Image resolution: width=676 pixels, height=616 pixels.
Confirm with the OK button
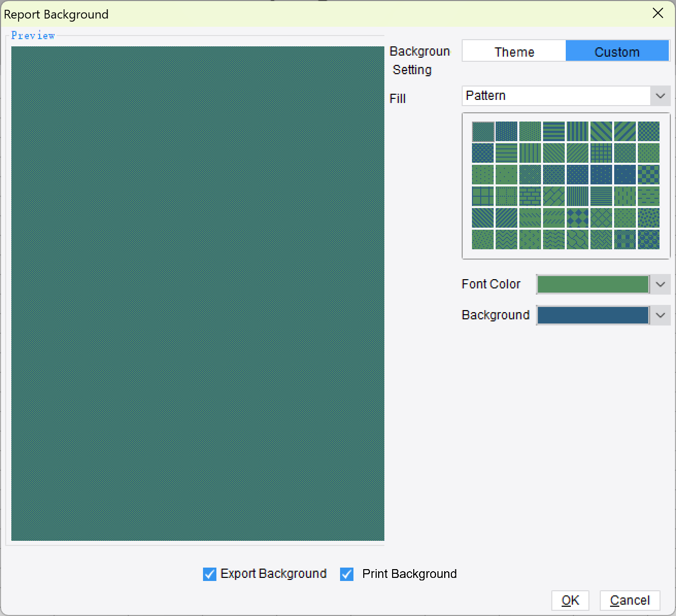point(570,601)
